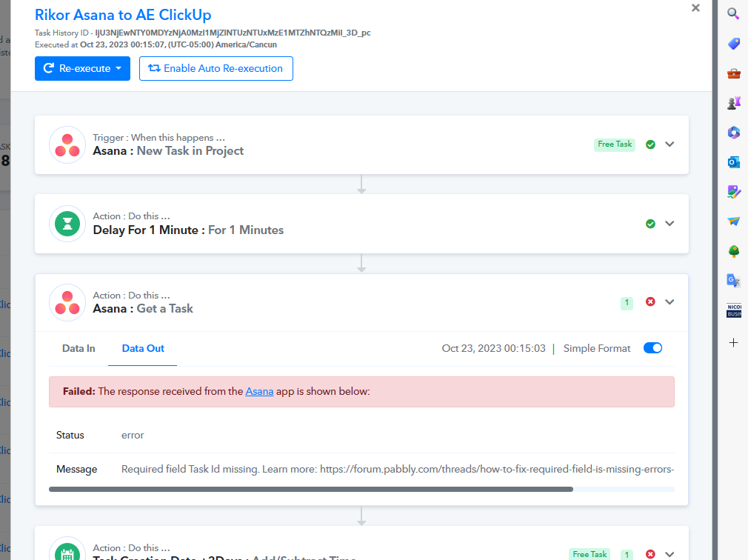Open the Rikor Asana to AE ClickUp workflow title
The height and width of the screenshot is (560, 748).
tap(123, 15)
